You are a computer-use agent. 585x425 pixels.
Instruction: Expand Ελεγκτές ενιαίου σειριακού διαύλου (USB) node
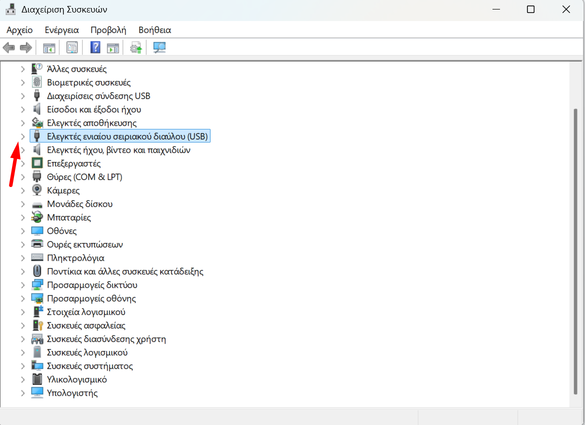coord(22,137)
